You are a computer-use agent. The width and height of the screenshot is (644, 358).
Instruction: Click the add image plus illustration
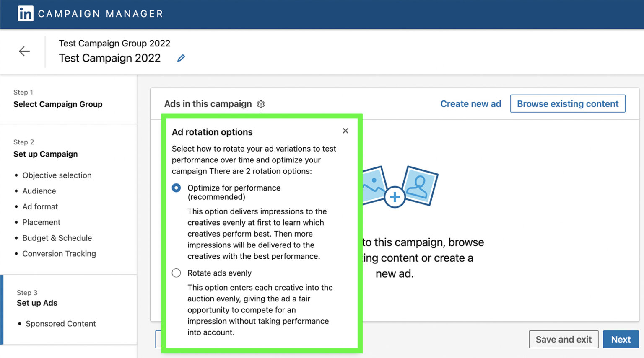(394, 197)
